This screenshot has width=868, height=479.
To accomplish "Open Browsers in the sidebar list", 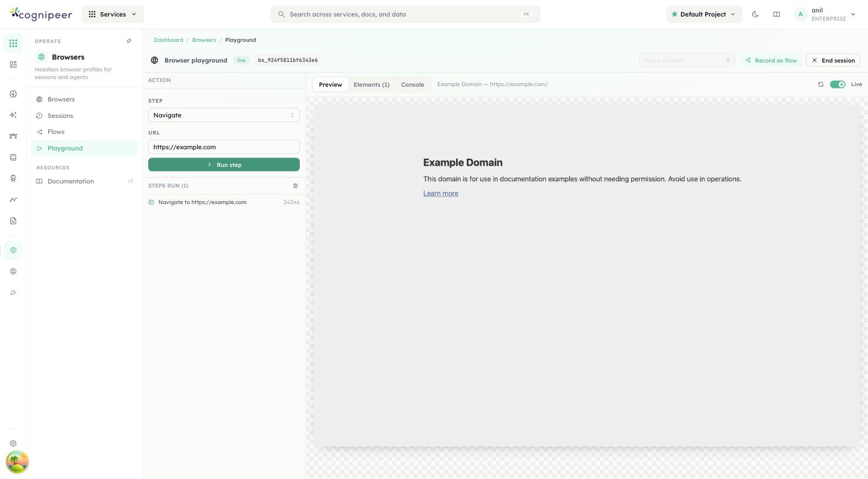I will pyautogui.click(x=84, y=99).
